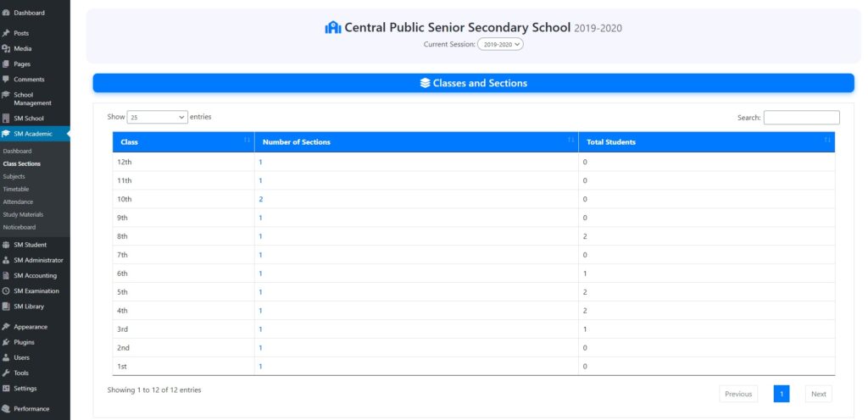Open the Current Session dropdown
The height and width of the screenshot is (420, 868).
500,44
